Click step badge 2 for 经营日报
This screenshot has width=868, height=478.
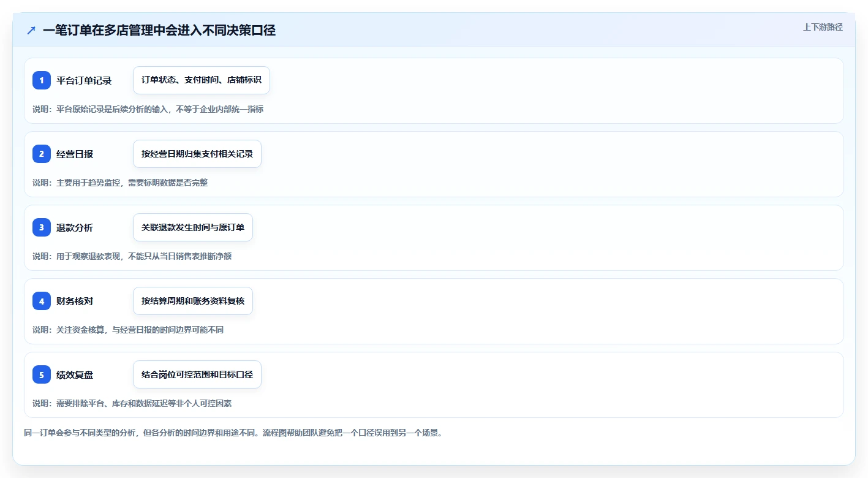click(x=42, y=154)
